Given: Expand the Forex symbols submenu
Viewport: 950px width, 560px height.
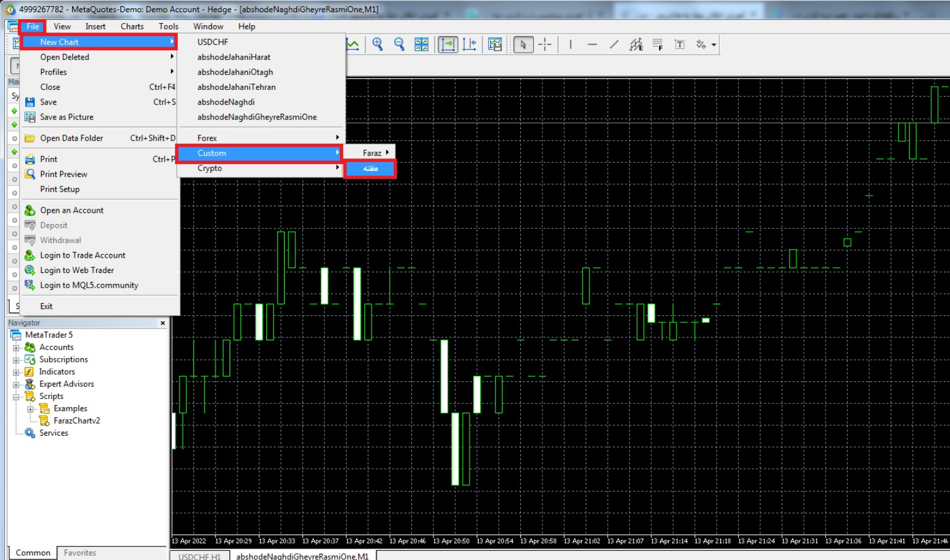Looking at the screenshot, I should 261,138.
